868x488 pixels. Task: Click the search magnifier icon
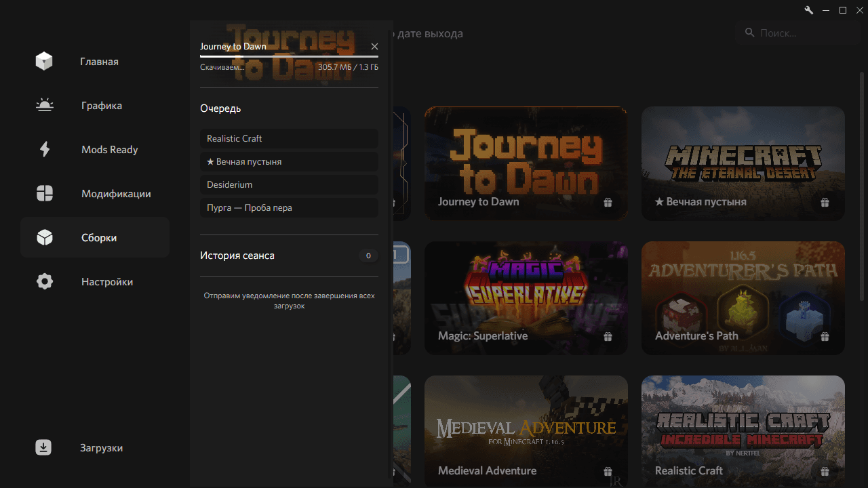pos(749,33)
